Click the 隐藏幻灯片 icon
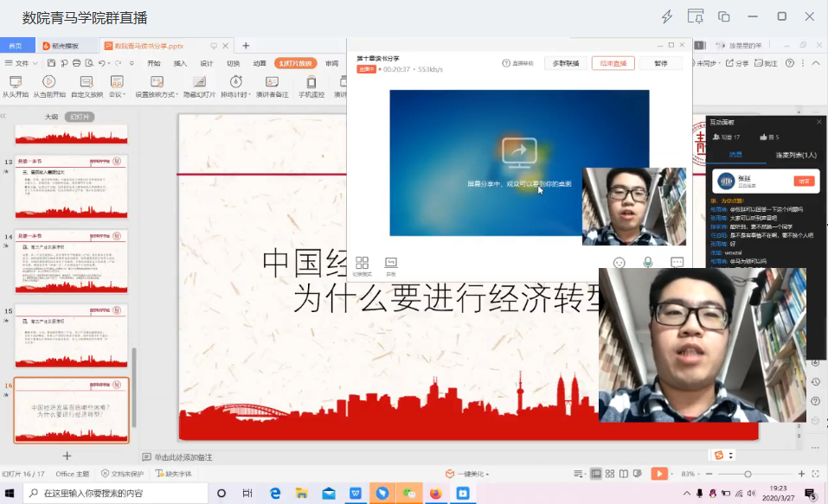 (x=199, y=81)
